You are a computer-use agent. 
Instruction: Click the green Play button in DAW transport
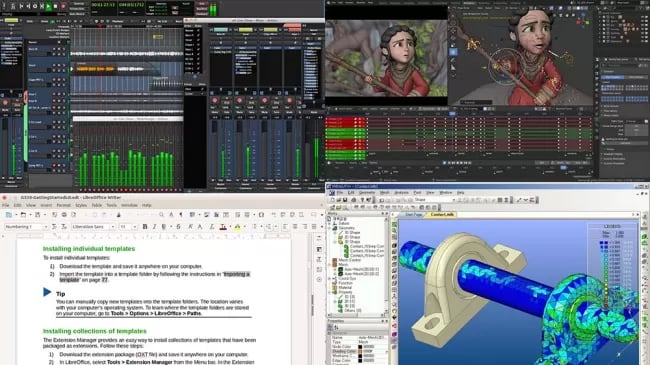(x=49, y=6)
